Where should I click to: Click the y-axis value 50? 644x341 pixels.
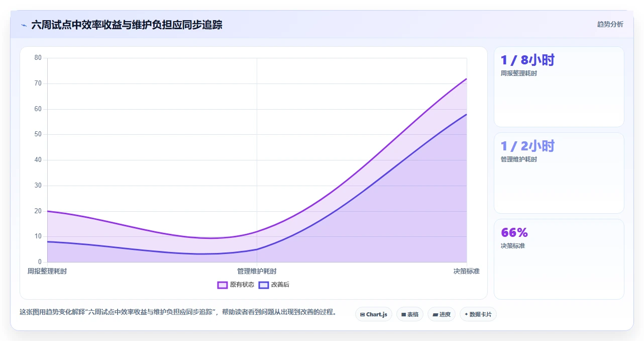38,134
